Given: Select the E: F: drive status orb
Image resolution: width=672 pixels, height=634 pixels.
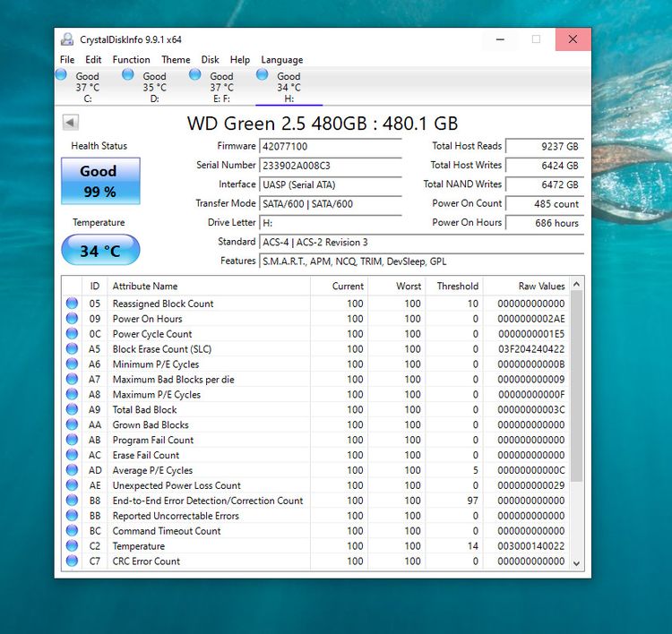Looking at the screenshot, I should coord(195,74).
